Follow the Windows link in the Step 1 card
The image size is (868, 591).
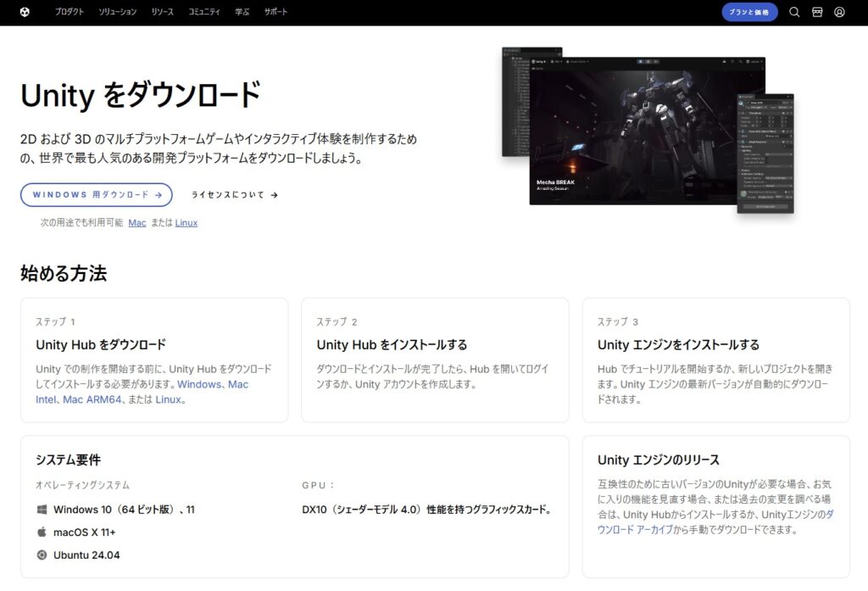(199, 384)
